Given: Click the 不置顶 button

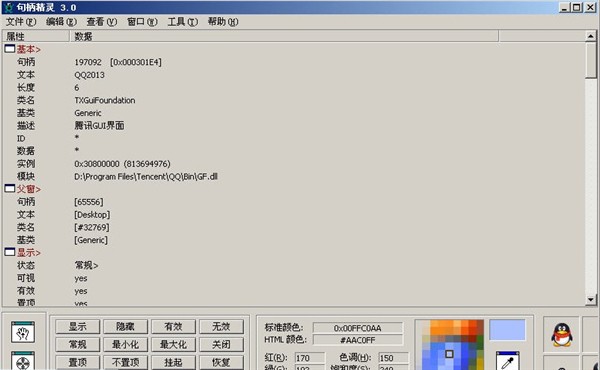Looking at the screenshot, I should point(126,362).
